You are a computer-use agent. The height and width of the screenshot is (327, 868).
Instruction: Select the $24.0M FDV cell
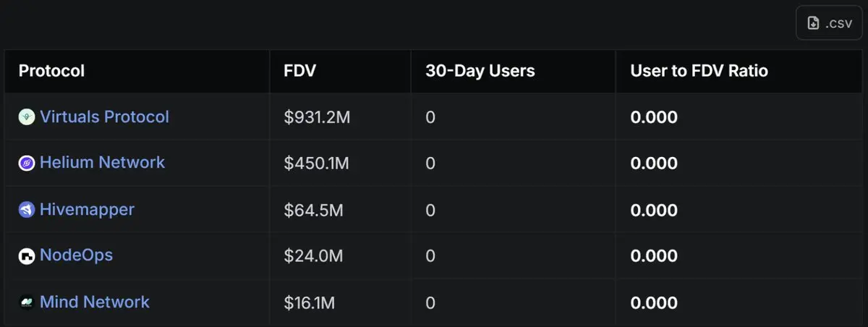[313, 256]
